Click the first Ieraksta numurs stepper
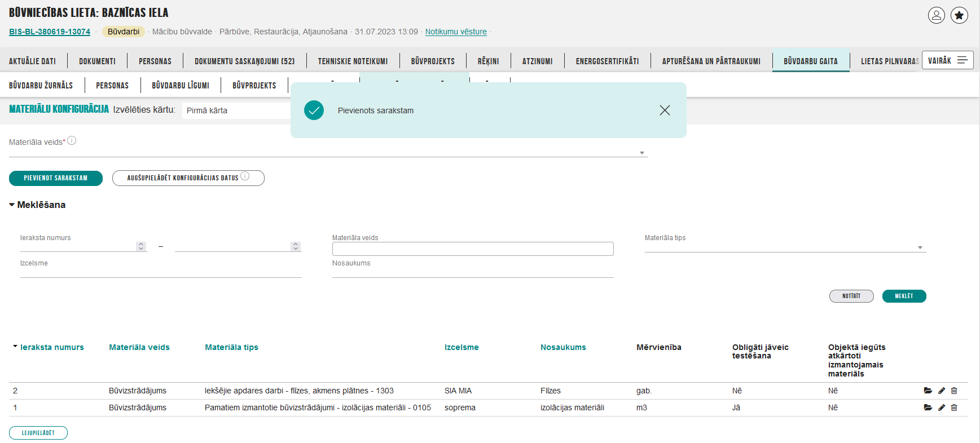Viewport: 980px width, 443px height. pyautogui.click(x=141, y=246)
